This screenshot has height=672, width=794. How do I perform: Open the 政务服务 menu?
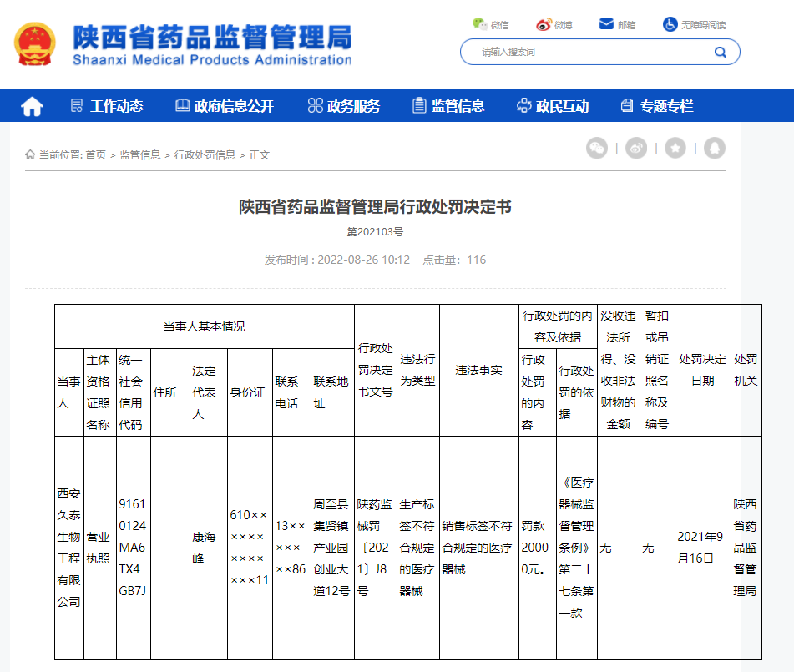click(344, 106)
